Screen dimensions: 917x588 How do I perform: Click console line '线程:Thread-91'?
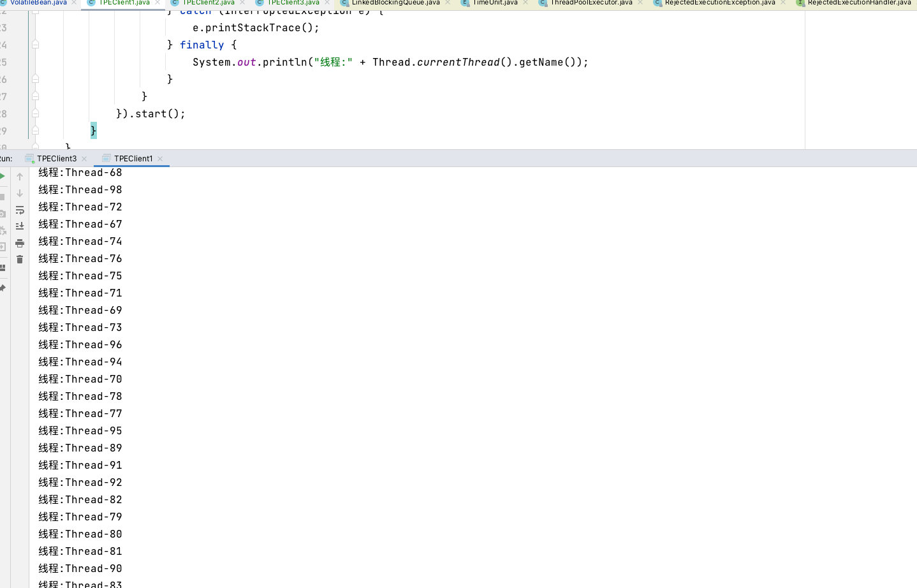(x=80, y=465)
